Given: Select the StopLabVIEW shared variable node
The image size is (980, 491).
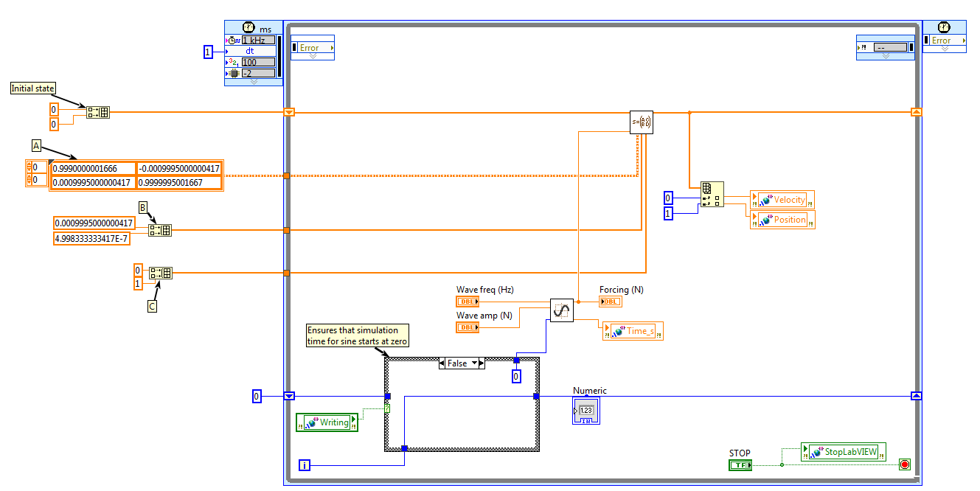Looking at the screenshot, I should point(844,452).
